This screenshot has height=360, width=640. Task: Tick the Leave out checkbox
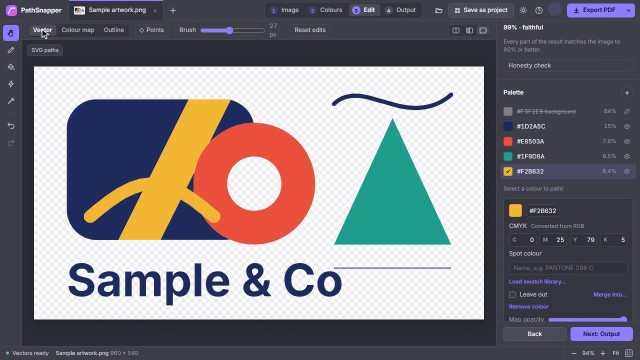point(512,294)
